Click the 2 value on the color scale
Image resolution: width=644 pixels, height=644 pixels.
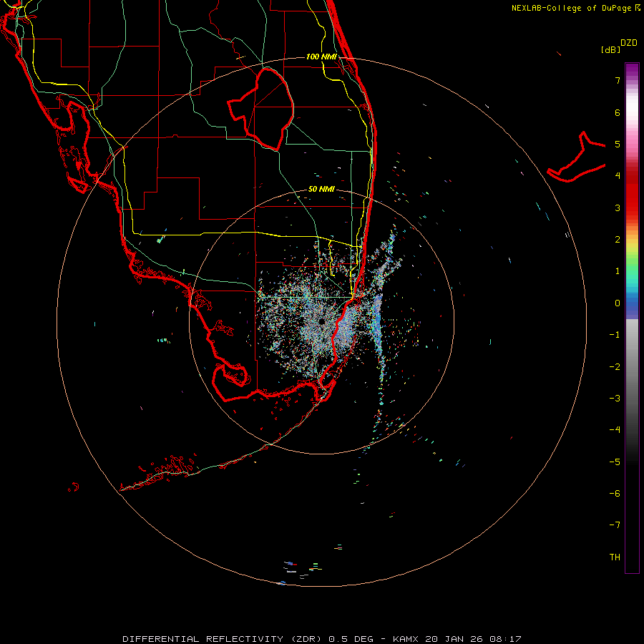click(x=618, y=240)
